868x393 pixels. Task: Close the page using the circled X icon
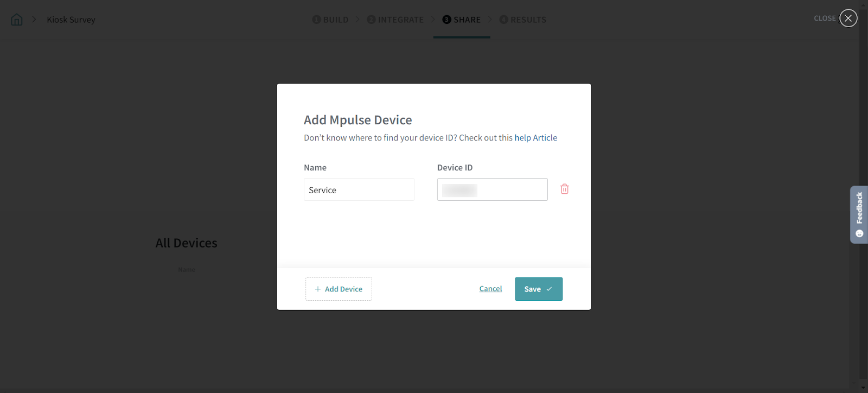click(x=848, y=18)
